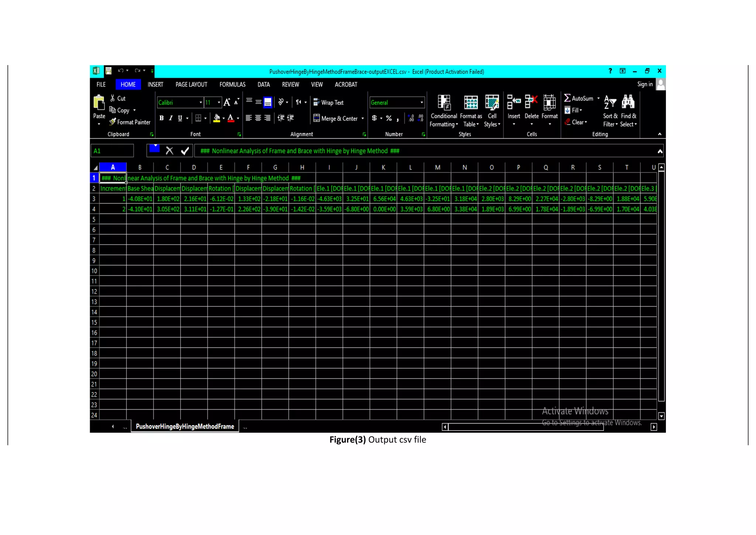Click the Name Box showing A1
Viewport: 756px width, 535px height.
tap(112, 151)
